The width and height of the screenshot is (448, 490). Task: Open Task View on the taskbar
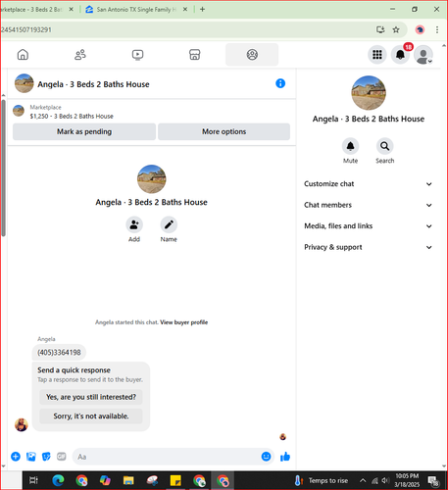coord(33,480)
